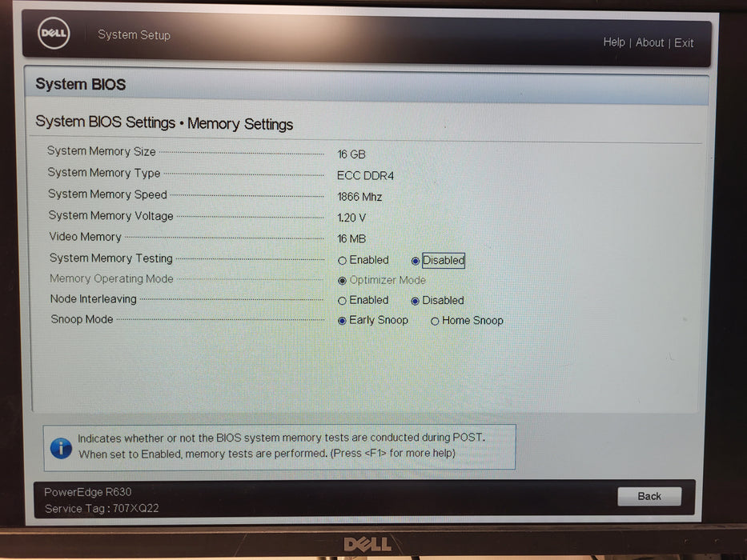Viewport: 747px width, 560px height.
Task: Click the Node Interleaving label
Action: (94, 298)
